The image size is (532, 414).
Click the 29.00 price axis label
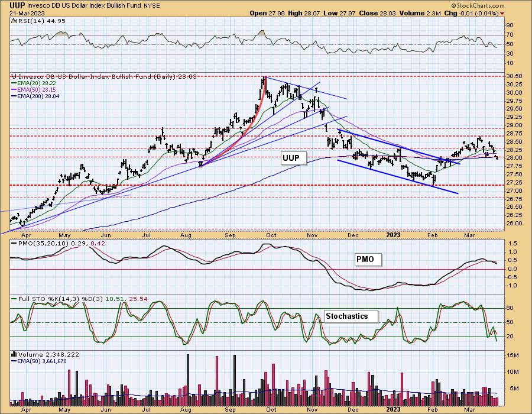tap(514, 125)
